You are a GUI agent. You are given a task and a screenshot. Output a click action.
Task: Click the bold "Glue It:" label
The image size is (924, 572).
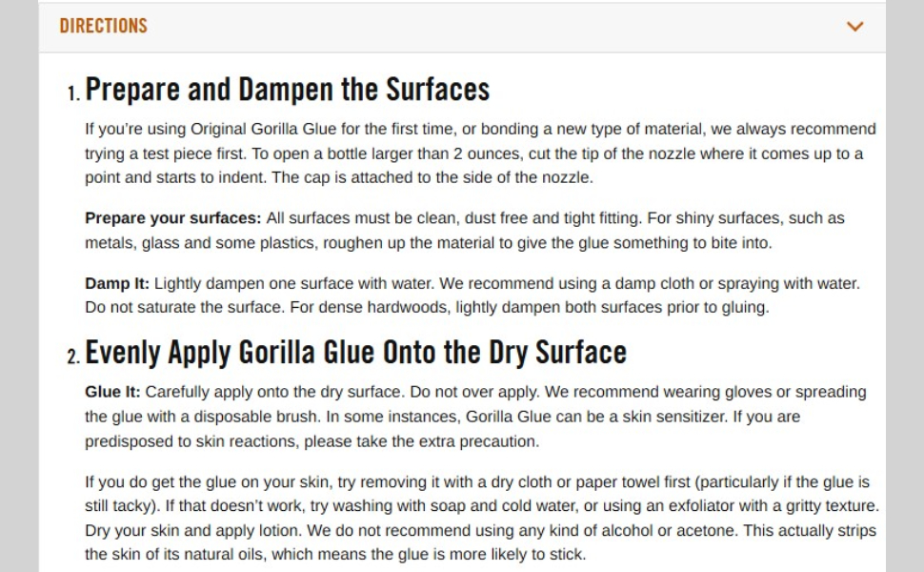[x=112, y=392]
